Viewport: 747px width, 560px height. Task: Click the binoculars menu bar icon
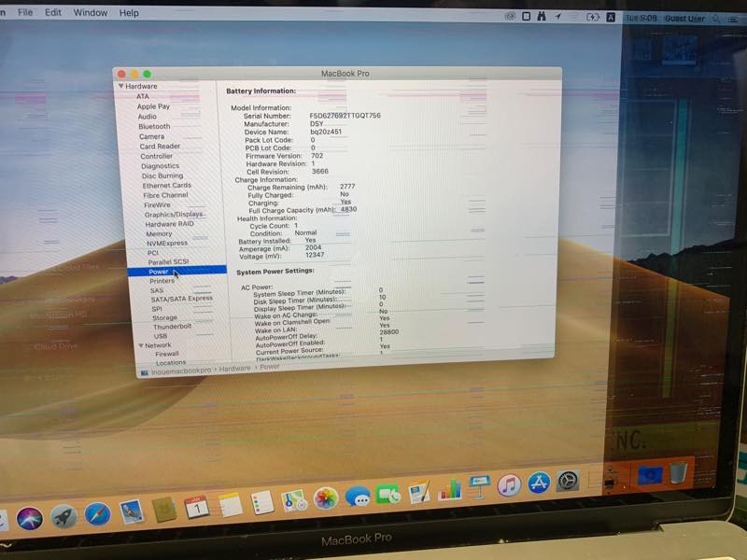(542, 16)
